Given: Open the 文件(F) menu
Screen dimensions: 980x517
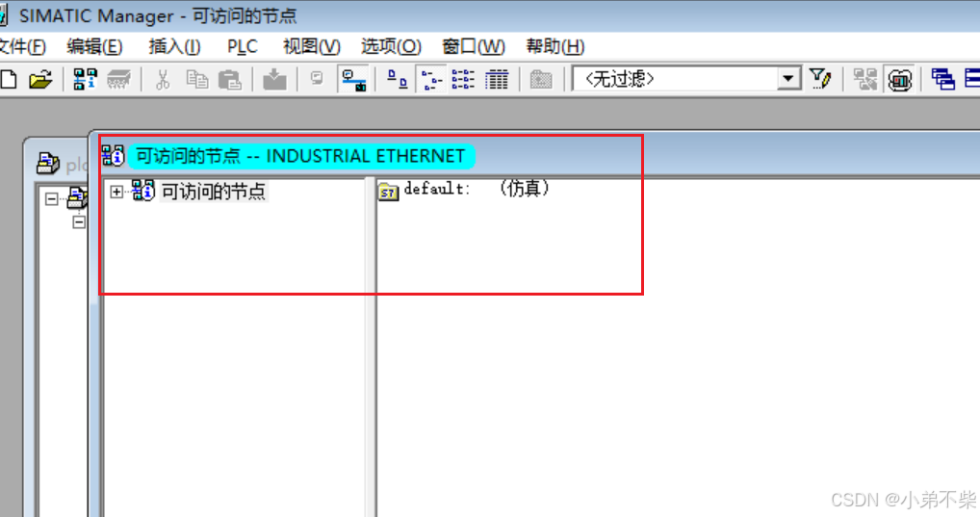Looking at the screenshot, I should tap(21, 46).
